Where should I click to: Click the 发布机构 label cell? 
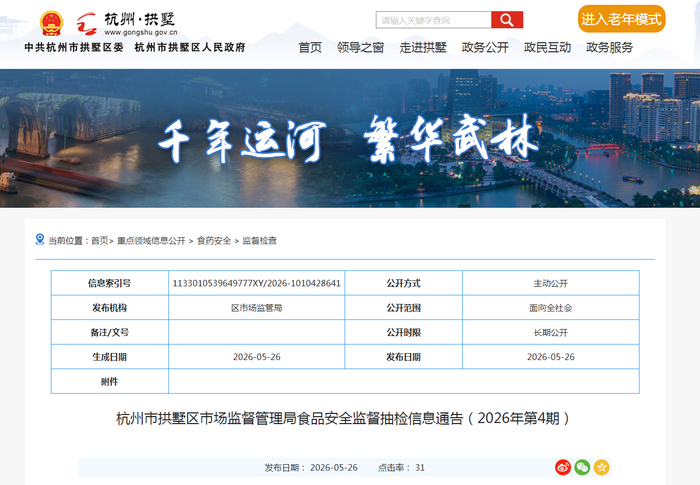(x=110, y=308)
